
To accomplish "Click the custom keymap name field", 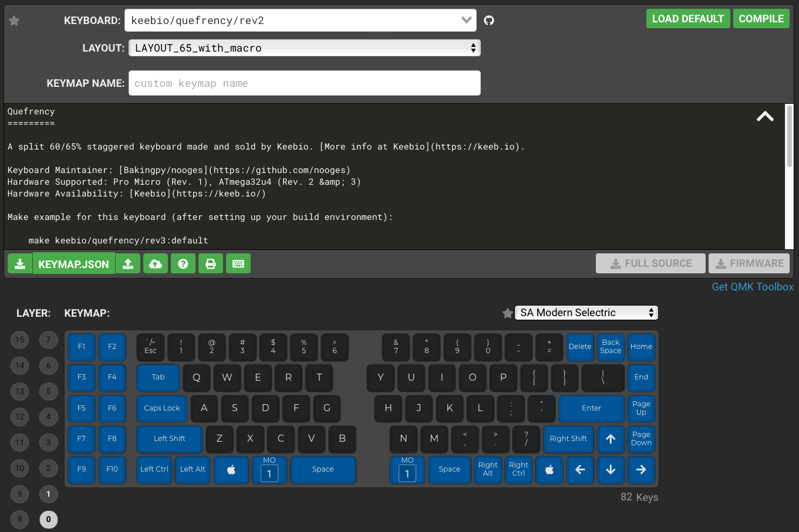I will pos(304,83).
